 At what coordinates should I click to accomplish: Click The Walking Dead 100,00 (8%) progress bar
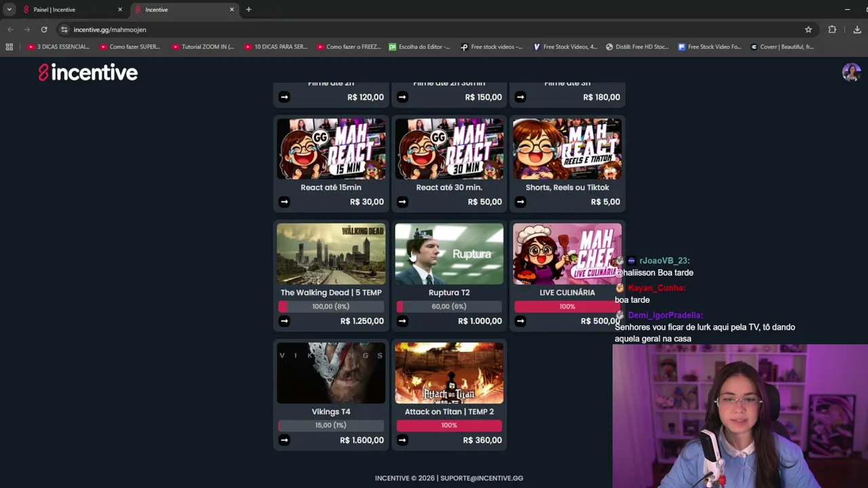click(331, 306)
